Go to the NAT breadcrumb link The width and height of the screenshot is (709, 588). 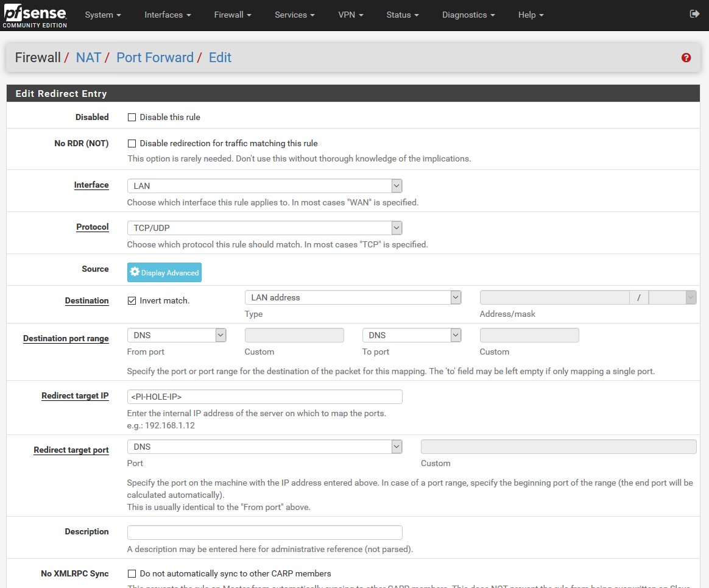point(89,57)
